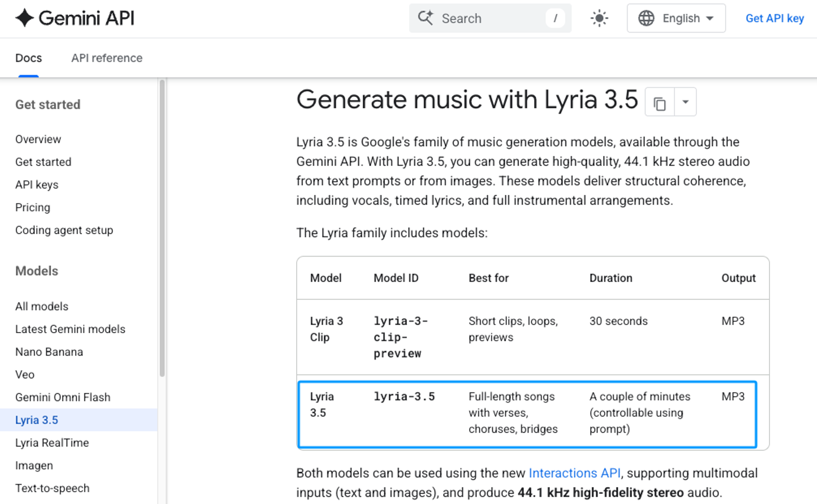The width and height of the screenshot is (817, 504).
Task: Open Latest Gemini models page
Action: pos(70,330)
